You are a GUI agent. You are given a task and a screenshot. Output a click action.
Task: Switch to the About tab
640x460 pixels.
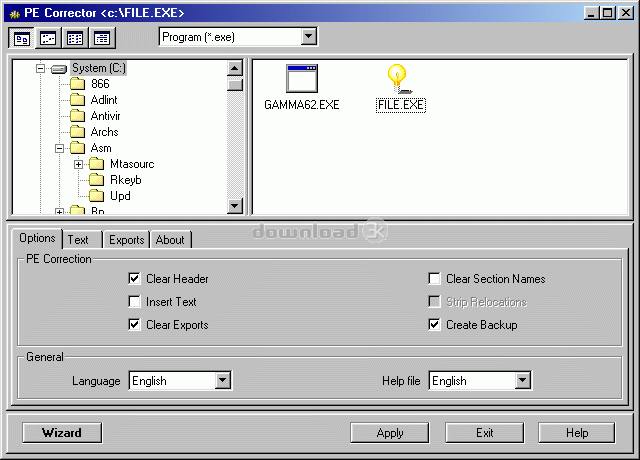point(170,240)
